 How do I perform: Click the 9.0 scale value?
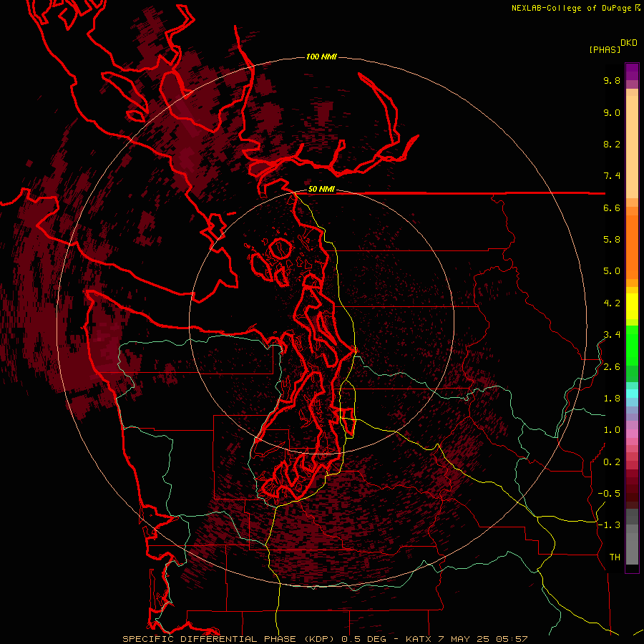tap(612, 112)
